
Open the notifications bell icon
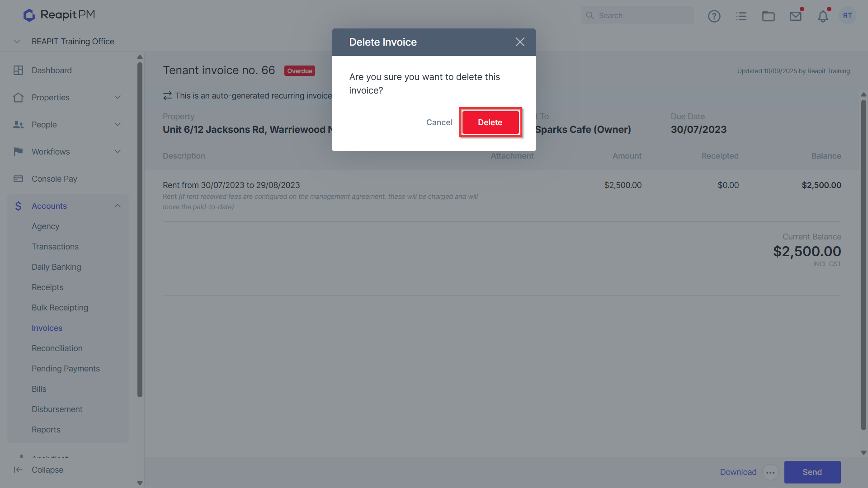(823, 16)
